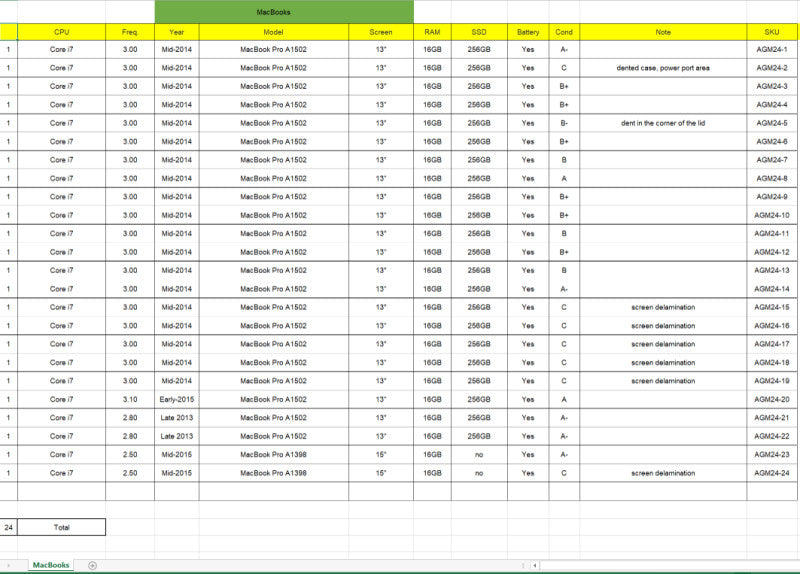Screen dimensions: 800x574
Task: Click battery 'Yes' cell in row AGM24-11
Action: click(528, 234)
